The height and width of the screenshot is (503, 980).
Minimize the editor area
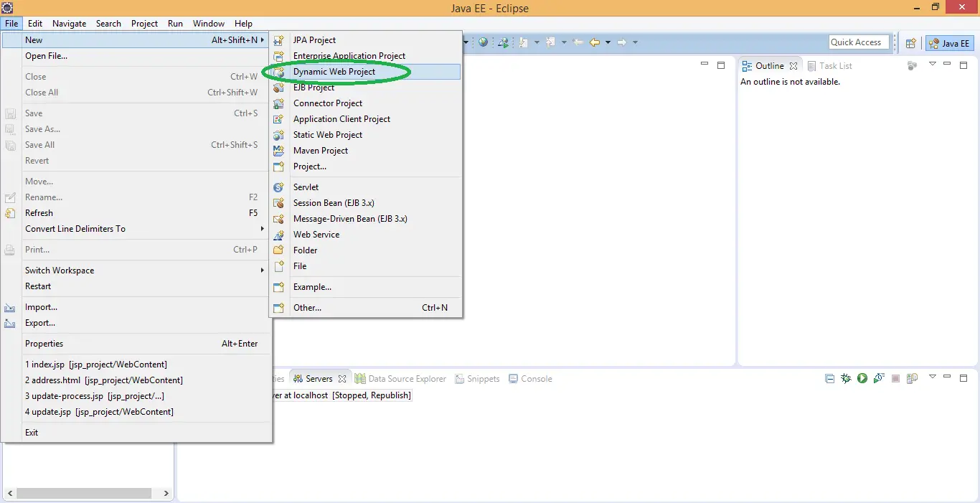click(x=705, y=65)
